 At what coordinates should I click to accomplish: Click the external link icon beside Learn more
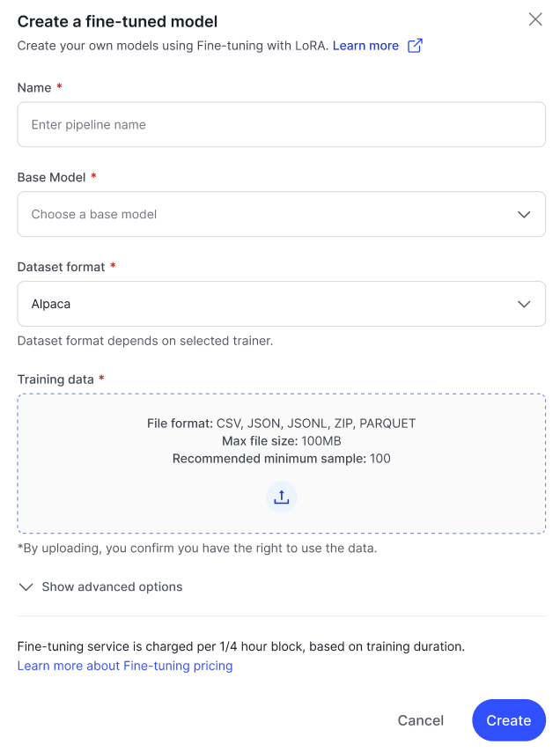pyautogui.click(x=415, y=46)
